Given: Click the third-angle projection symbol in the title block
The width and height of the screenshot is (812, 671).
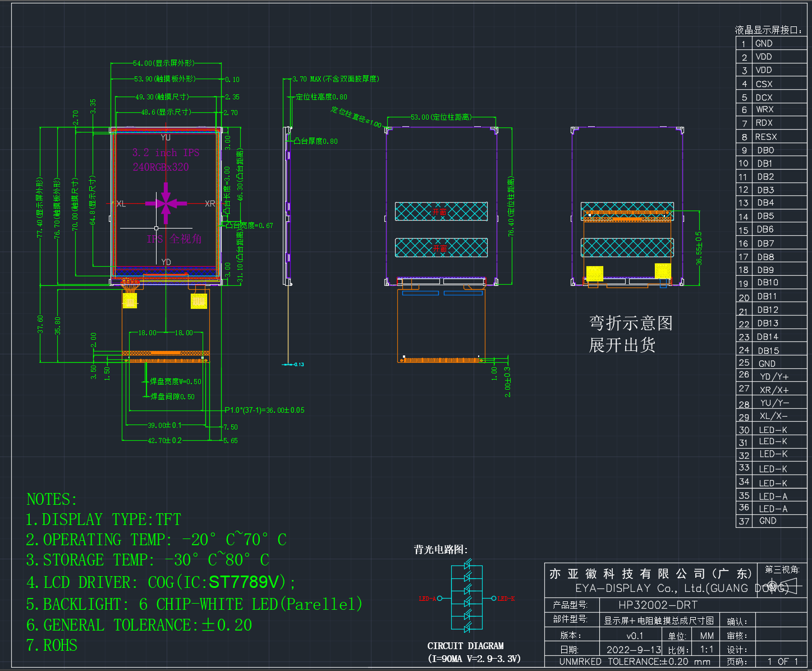Looking at the screenshot, I should tap(782, 585).
